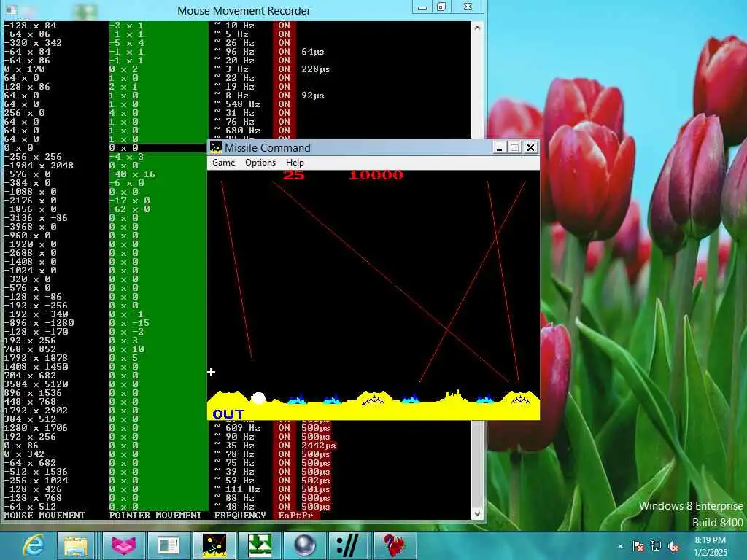Restore down the Mouse Movement Recorder window
The width and height of the screenshot is (747, 560).
pyautogui.click(x=441, y=7)
